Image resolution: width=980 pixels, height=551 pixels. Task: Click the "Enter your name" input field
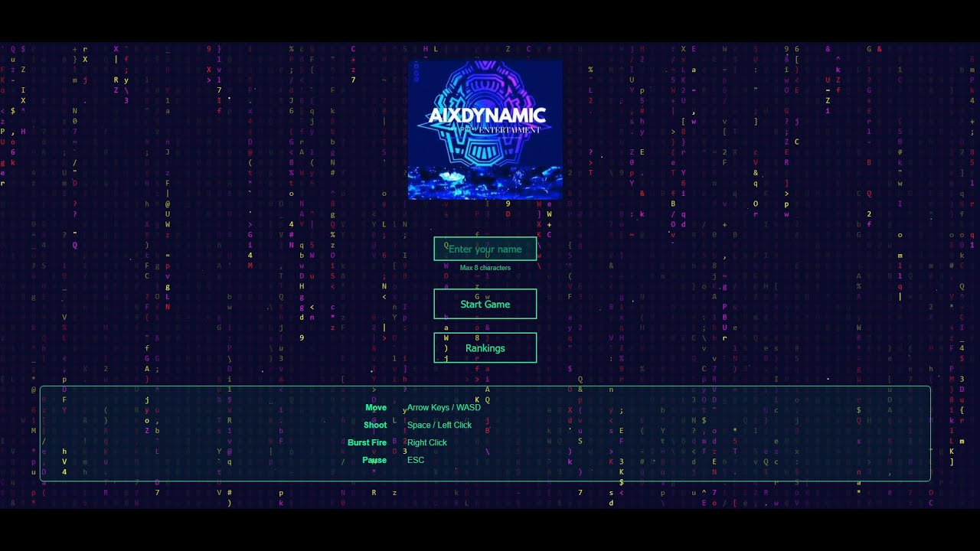pos(485,249)
